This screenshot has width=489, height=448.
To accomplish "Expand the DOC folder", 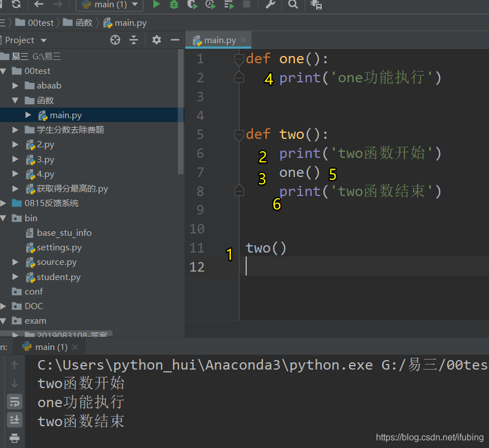I will [3, 306].
